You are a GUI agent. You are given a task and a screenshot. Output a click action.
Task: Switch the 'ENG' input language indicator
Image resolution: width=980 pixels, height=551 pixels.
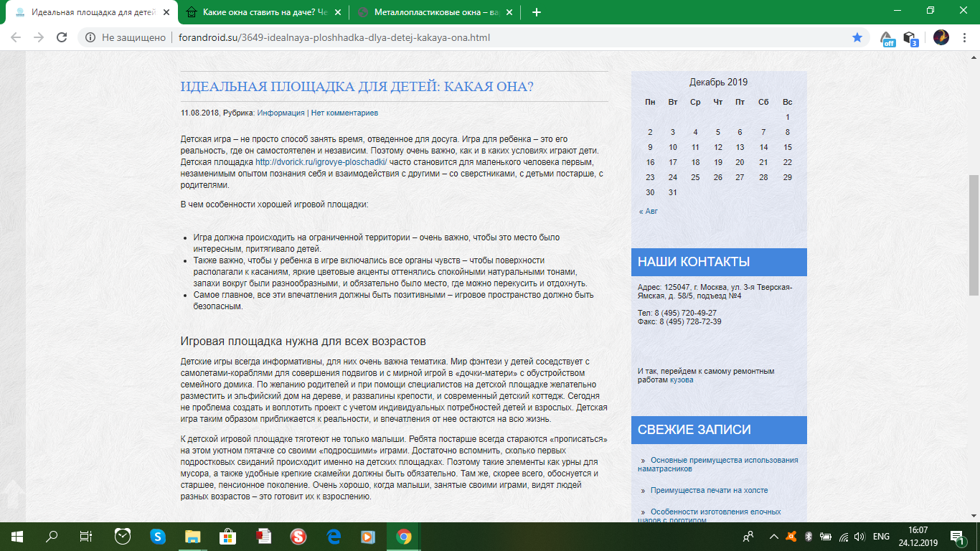pos(882,536)
